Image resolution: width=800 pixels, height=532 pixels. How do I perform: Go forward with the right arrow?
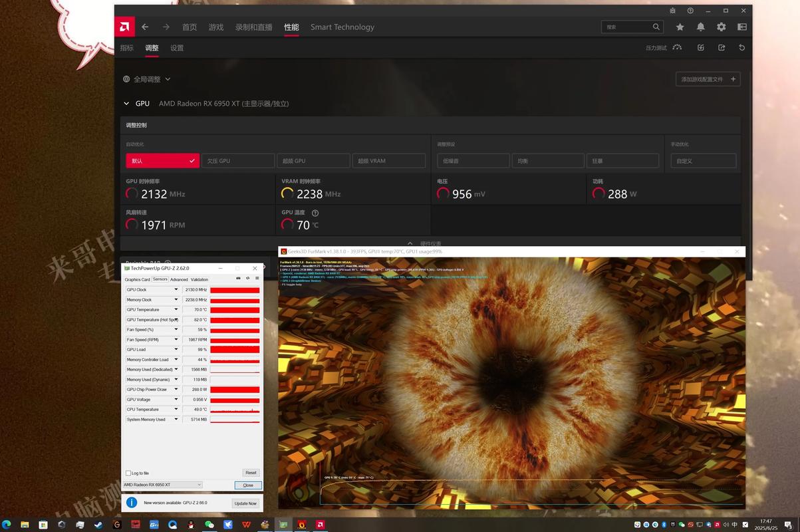[166, 27]
